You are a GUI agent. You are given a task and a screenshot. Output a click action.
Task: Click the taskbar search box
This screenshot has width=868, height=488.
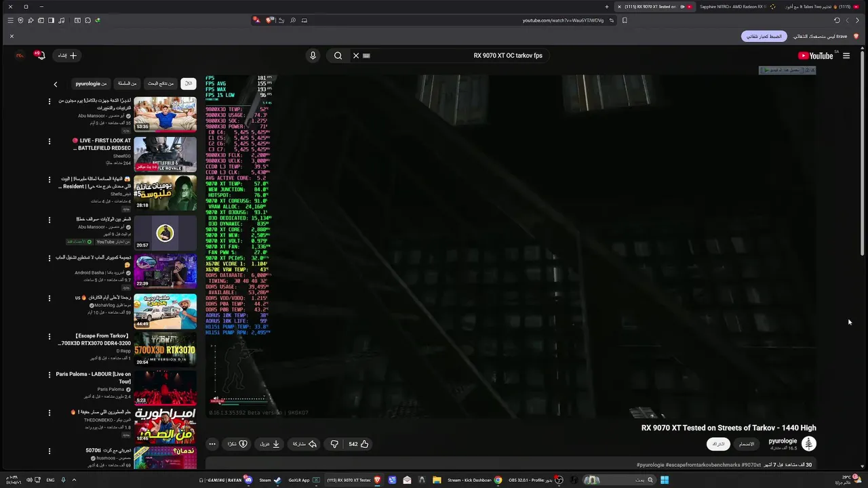click(620, 480)
